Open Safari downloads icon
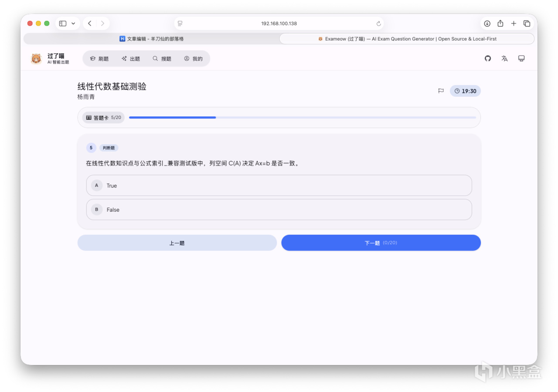 (487, 24)
